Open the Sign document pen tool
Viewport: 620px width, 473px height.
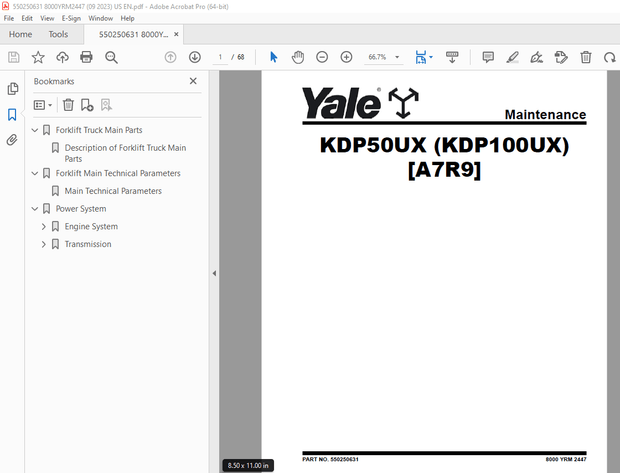tap(537, 57)
